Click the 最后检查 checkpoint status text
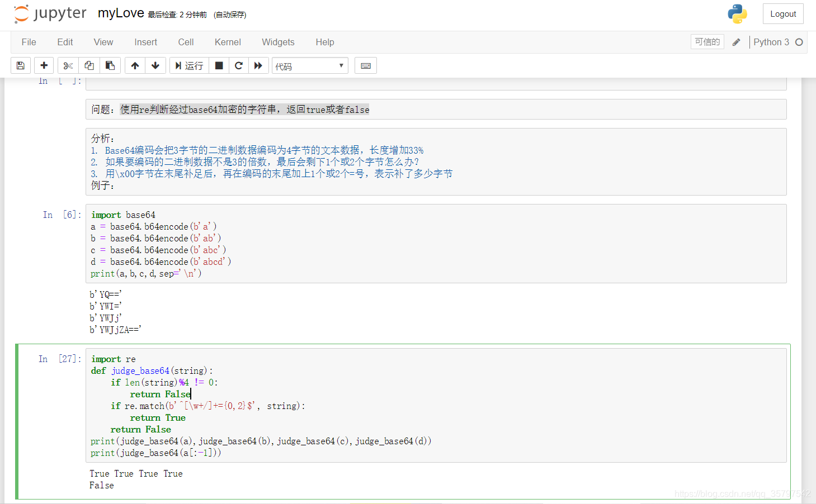Viewport: 816px width, 504px height. pos(177,15)
